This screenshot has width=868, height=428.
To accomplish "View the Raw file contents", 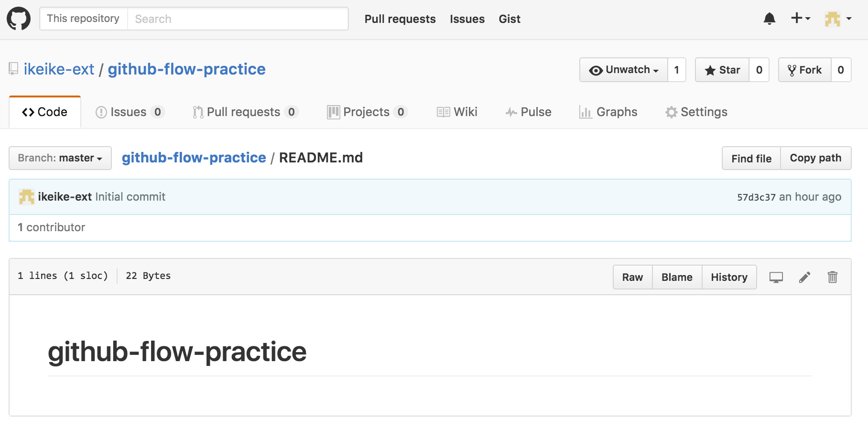I will coord(633,277).
